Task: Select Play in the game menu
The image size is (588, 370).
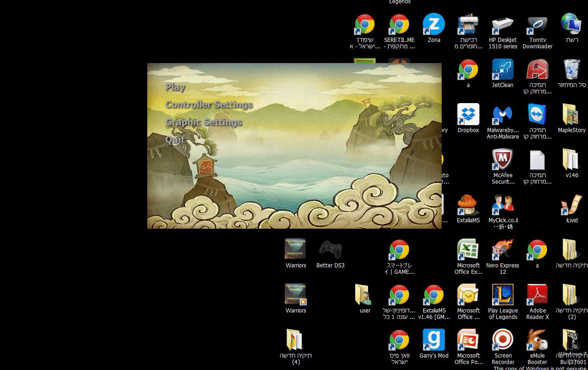Action: pos(175,87)
